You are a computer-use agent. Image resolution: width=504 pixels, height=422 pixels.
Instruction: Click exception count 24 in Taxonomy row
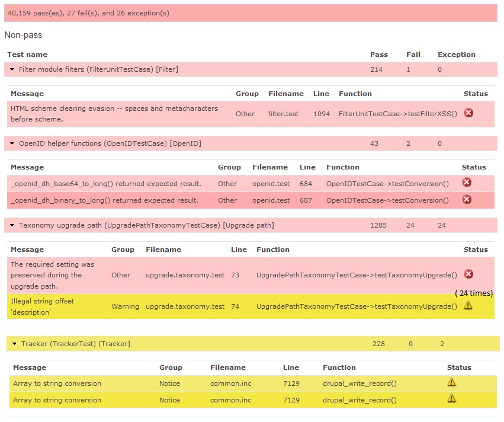(442, 225)
